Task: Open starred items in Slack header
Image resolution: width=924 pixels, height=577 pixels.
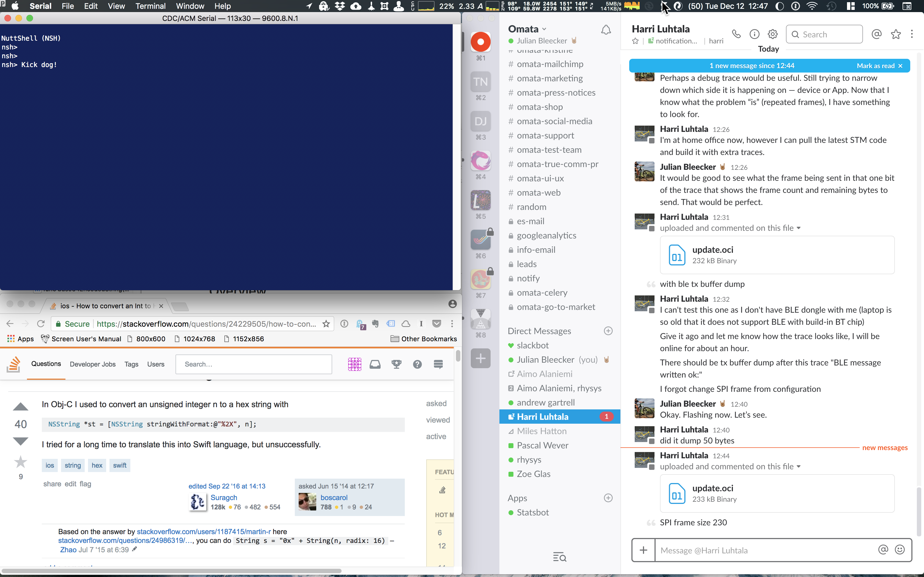Action: pos(896,34)
